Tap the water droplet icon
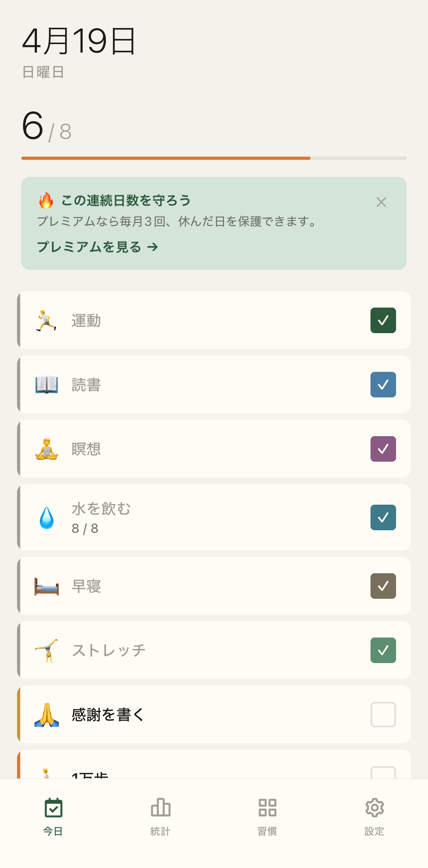Image resolution: width=428 pixels, height=868 pixels. pyautogui.click(x=46, y=517)
